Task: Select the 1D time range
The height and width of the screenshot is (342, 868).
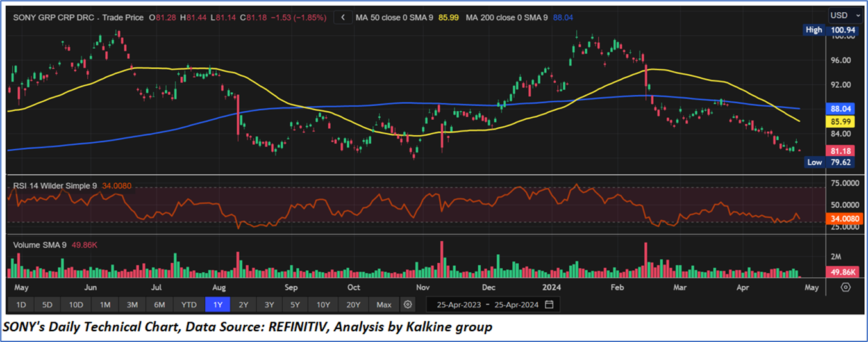Action: (x=21, y=304)
